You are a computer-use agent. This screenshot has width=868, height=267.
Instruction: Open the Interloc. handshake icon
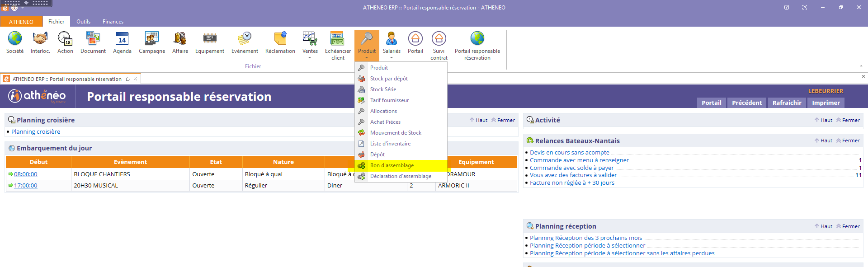[x=40, y=43]
